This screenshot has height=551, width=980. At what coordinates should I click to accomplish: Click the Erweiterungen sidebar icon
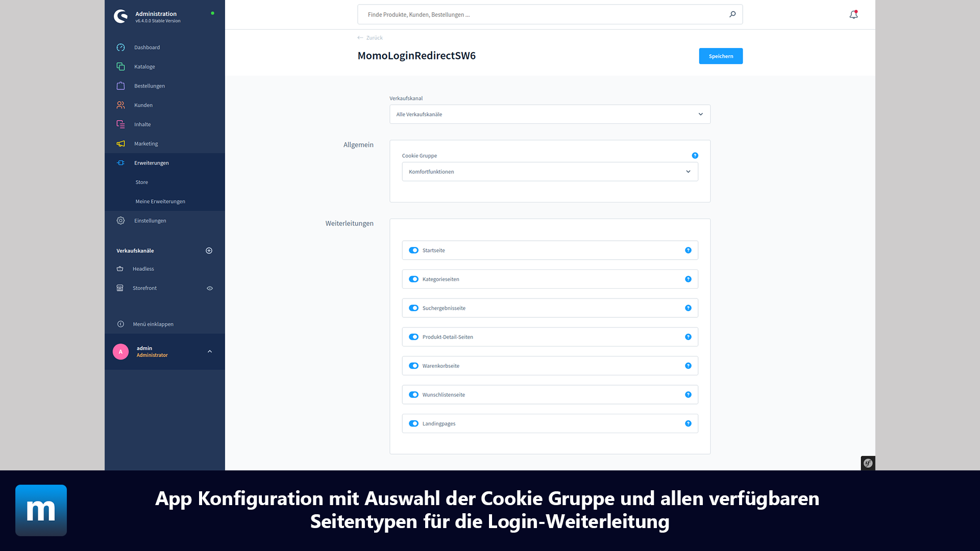tap(120, 162)
